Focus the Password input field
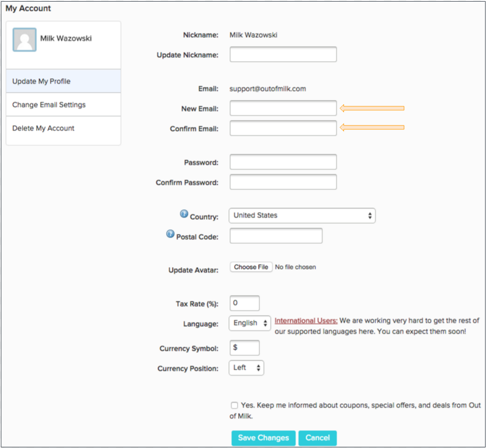This screenshot has width=486, height=448. [x=283, y=162]
